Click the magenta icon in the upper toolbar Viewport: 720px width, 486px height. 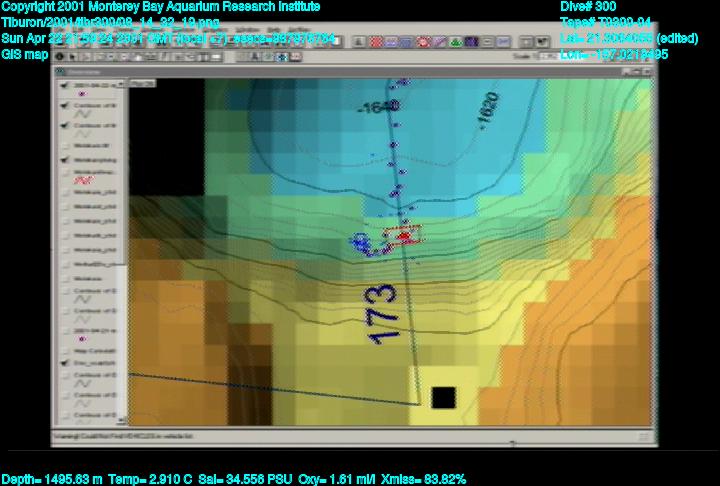click(x=423, y=43)
